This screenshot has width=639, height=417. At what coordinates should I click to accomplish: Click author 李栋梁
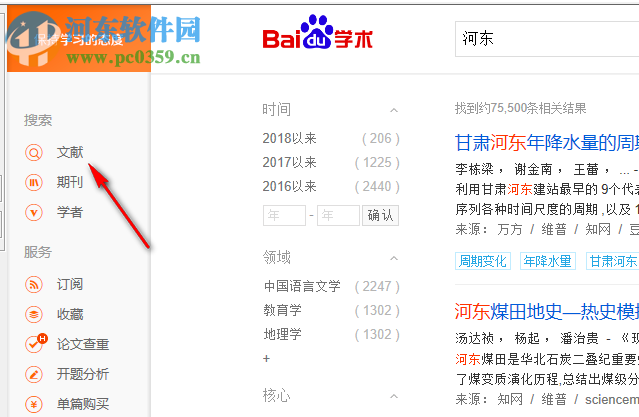474,169
